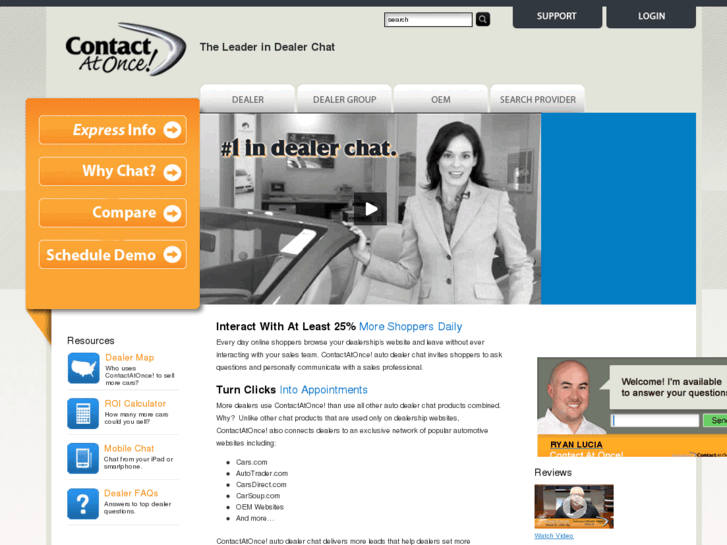
Task: Focus the search text field
Action: (428, 19)
